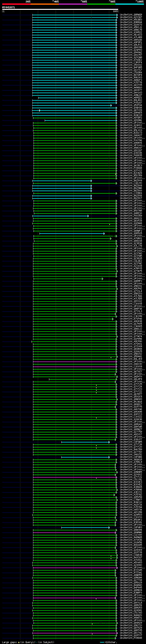
Task: Select hit label UniRef100_P93359
Action: pos(131,216)
